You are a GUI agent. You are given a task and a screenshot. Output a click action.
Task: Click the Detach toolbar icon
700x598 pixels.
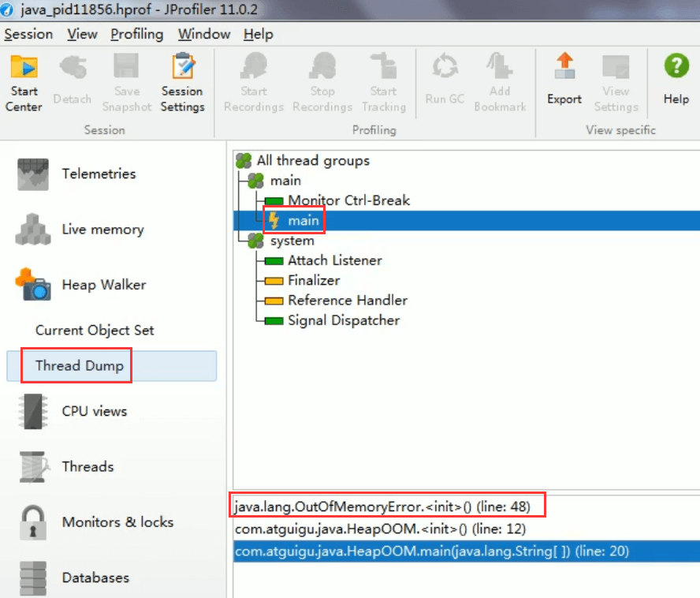pos(73,67)
